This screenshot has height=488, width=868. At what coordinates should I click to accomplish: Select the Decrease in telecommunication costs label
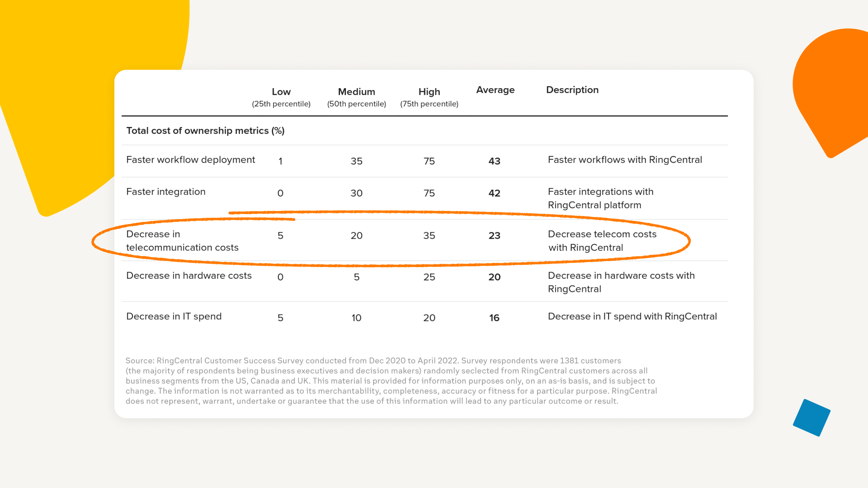[x=182, y=241]
